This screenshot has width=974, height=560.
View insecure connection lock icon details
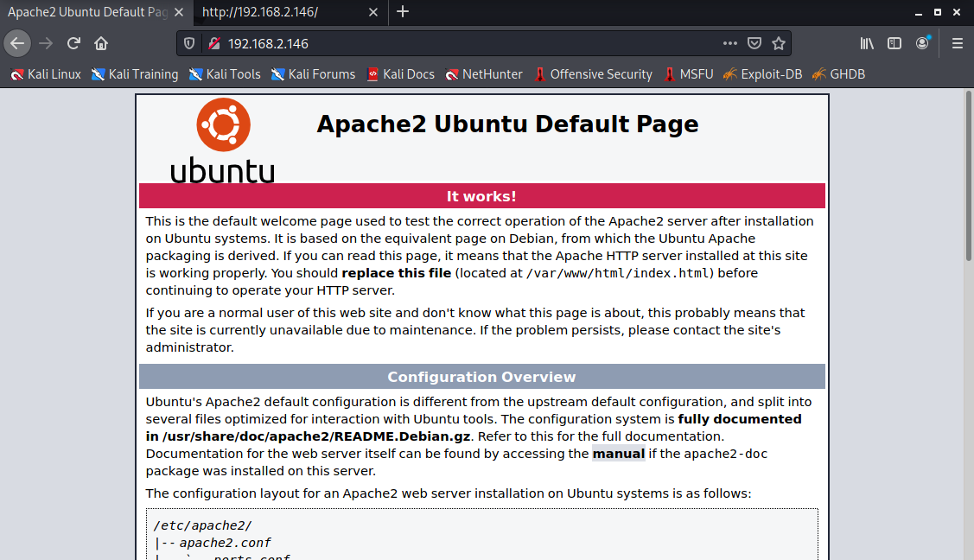coord(214,43)
